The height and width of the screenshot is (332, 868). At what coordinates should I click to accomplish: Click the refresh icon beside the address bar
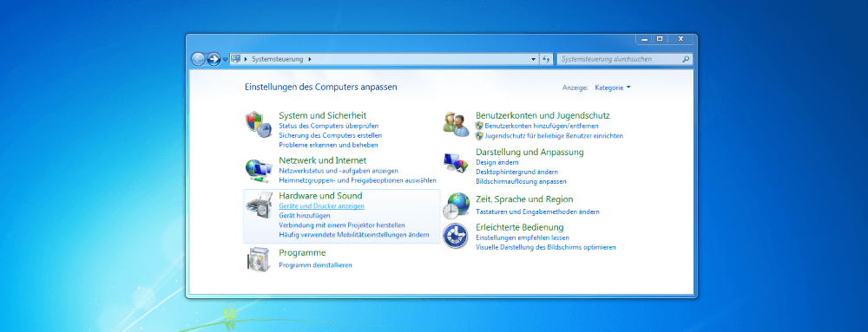click(x=546, y=59)
